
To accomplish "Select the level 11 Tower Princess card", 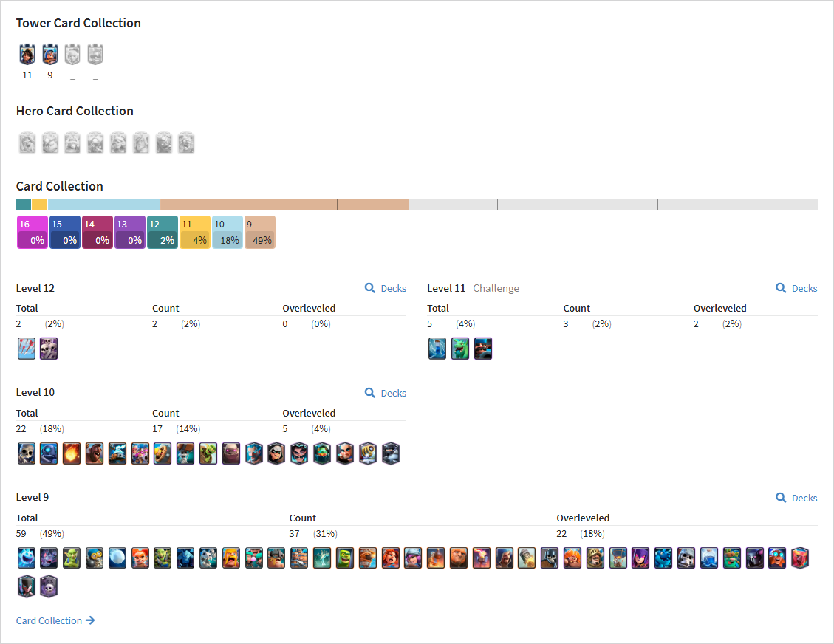I will [x=27, y=55].
